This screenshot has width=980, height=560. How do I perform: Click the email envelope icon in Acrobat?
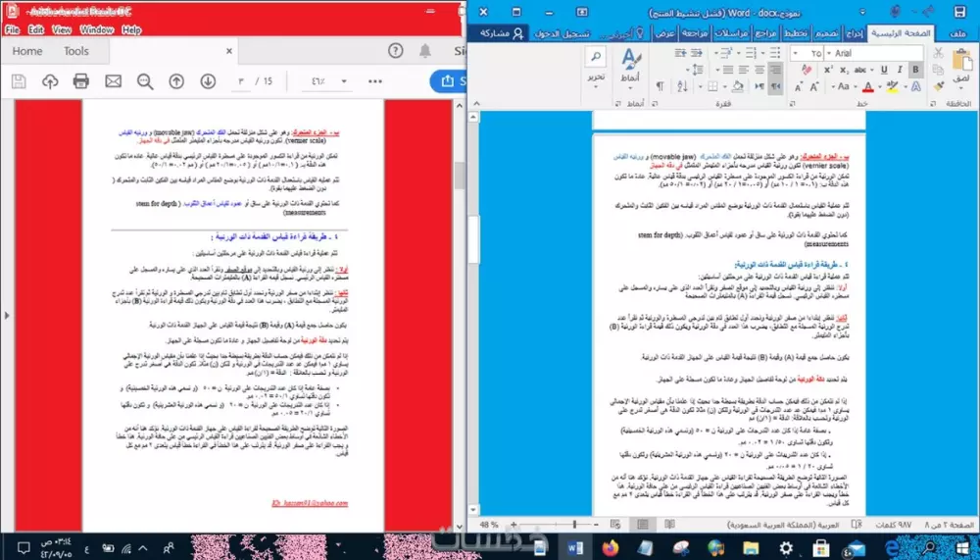tap(113, 80)
